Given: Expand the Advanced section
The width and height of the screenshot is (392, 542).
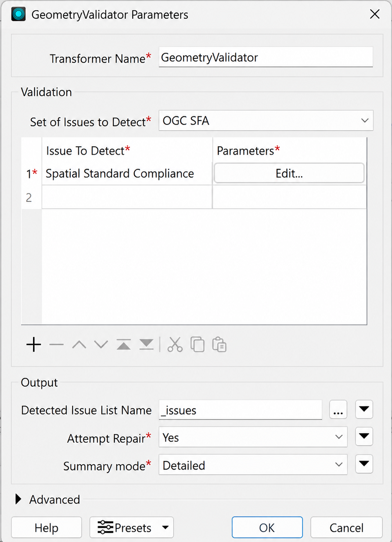Looking at the screenshot, I should pos(18,499).
